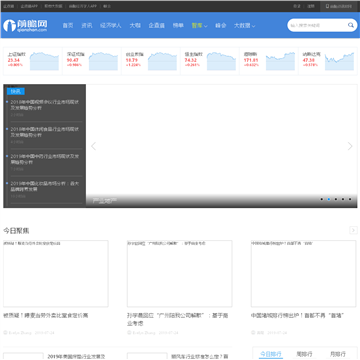Select the third carousel dot
The height and width of the screenshot is (360, 360).
click(x=336, y=199)
